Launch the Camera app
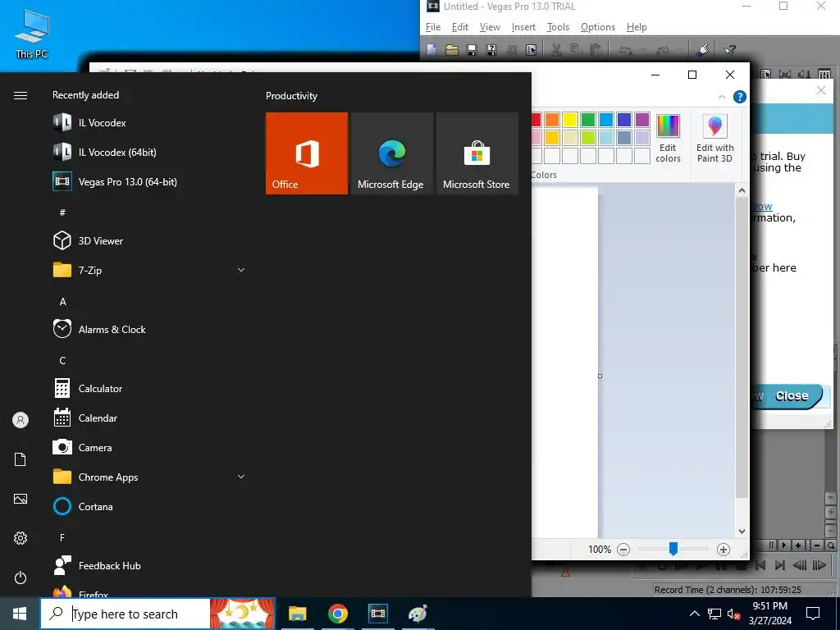 [149, 447]
